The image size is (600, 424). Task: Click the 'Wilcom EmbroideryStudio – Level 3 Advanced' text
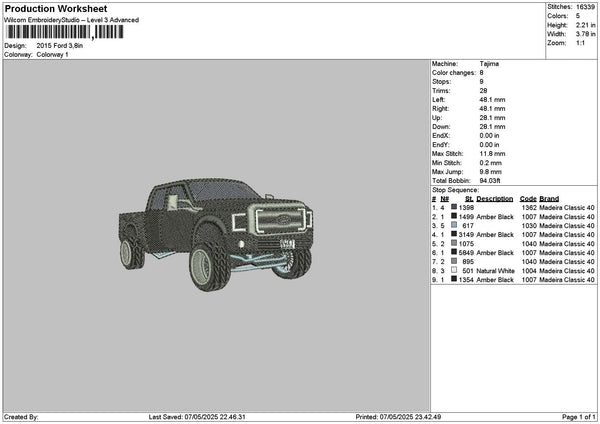(x=71, y=20)
